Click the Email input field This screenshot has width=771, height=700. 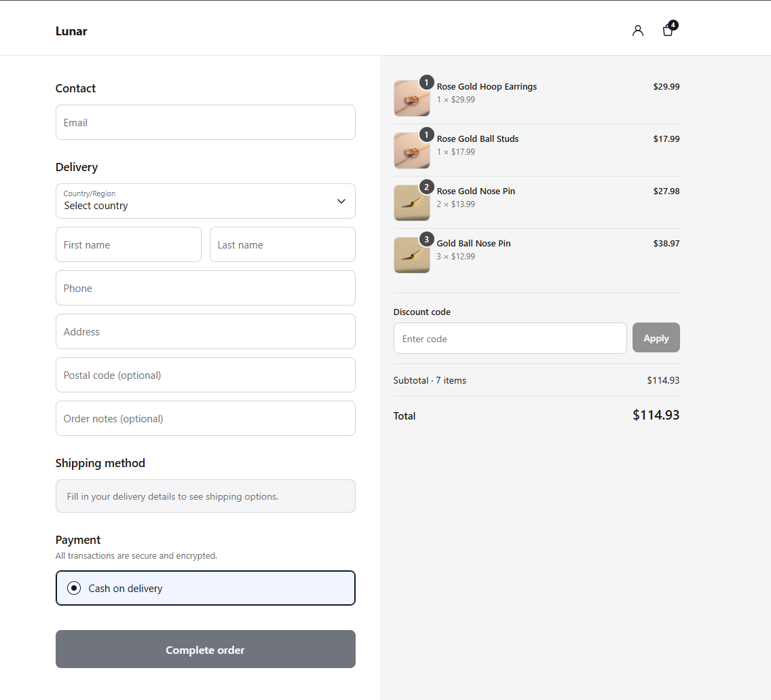(x=206, y=122)
